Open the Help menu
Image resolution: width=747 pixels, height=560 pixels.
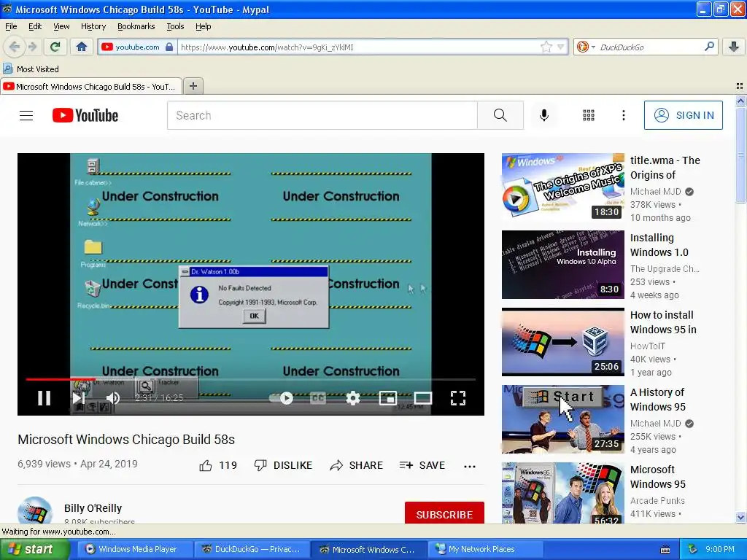coord(203,26)
